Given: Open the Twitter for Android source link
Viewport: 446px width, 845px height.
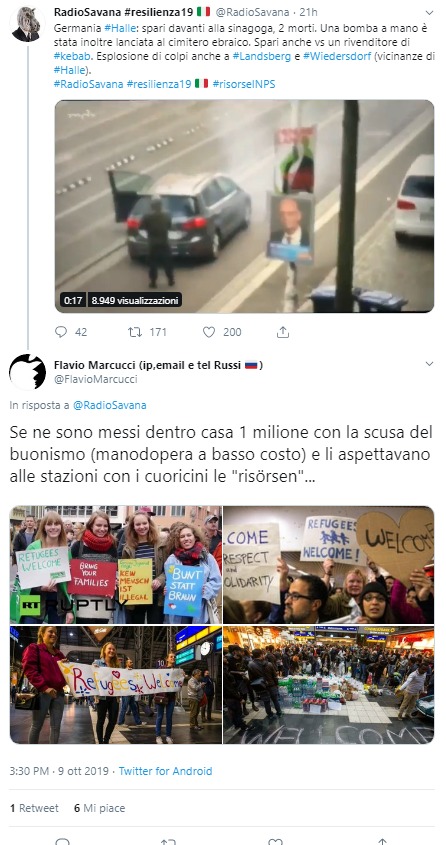Looking at the screenshot, I should pos(165,771).
